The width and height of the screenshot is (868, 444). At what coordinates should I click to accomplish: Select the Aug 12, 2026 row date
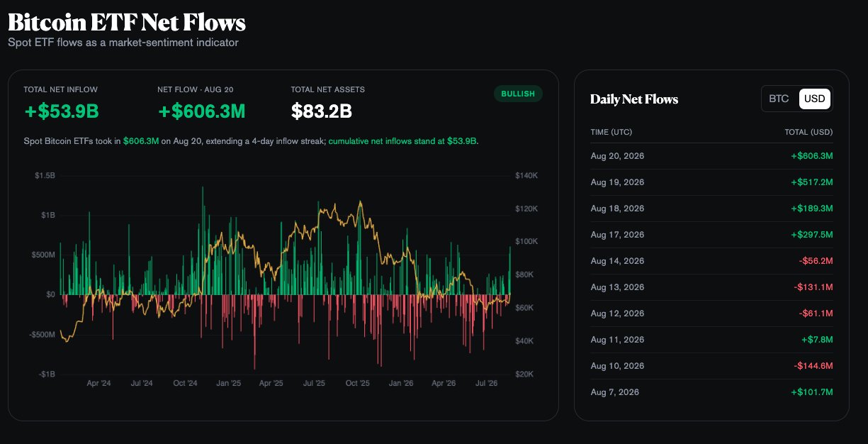tap(617, 313)
